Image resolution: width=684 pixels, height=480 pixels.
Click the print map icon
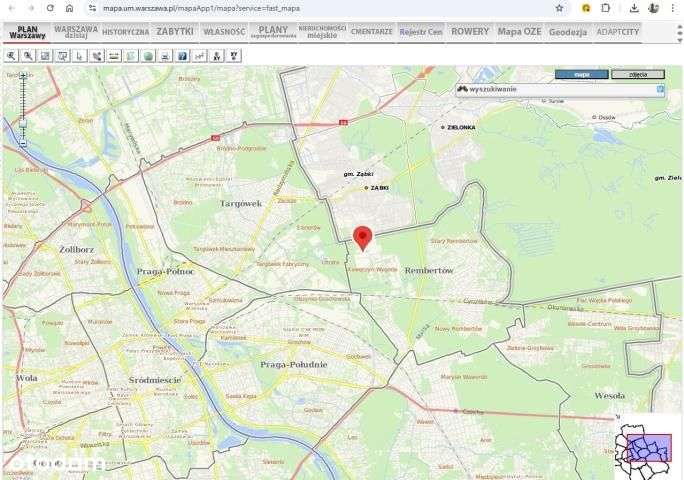165,56
